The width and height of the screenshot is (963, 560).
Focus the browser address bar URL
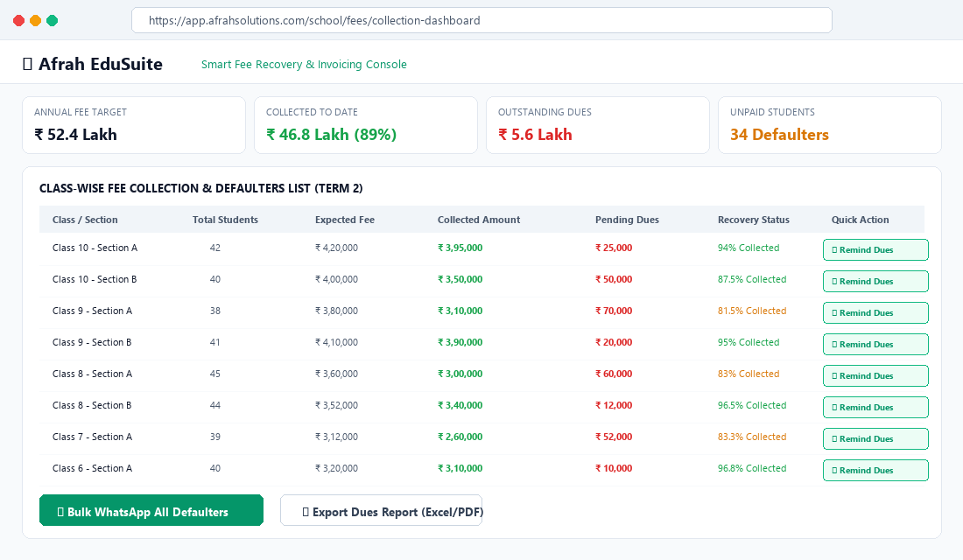coord(481,20)
